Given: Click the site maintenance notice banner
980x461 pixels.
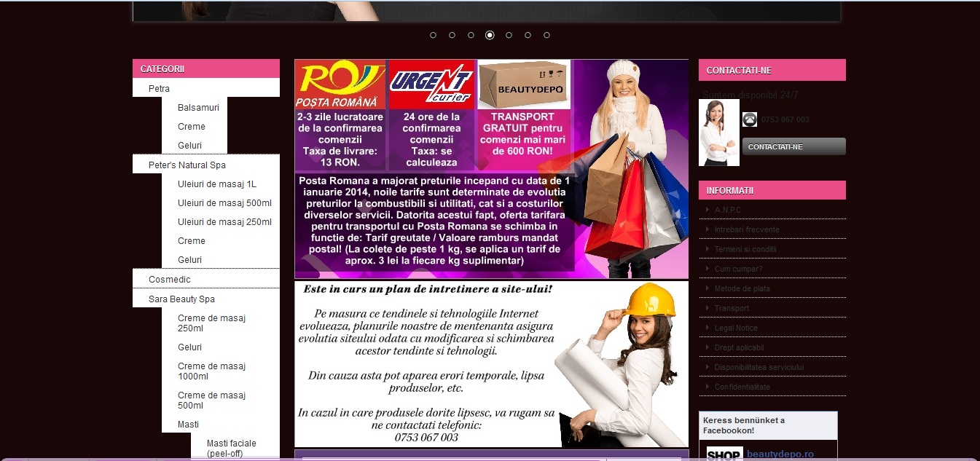Looking at the screenshot, I should (x=491, y=364).
